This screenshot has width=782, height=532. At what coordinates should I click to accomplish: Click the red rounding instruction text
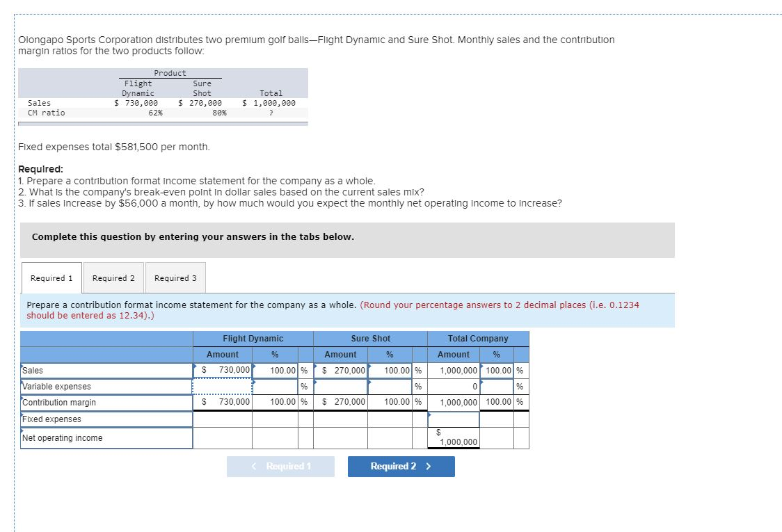(333, 310)
